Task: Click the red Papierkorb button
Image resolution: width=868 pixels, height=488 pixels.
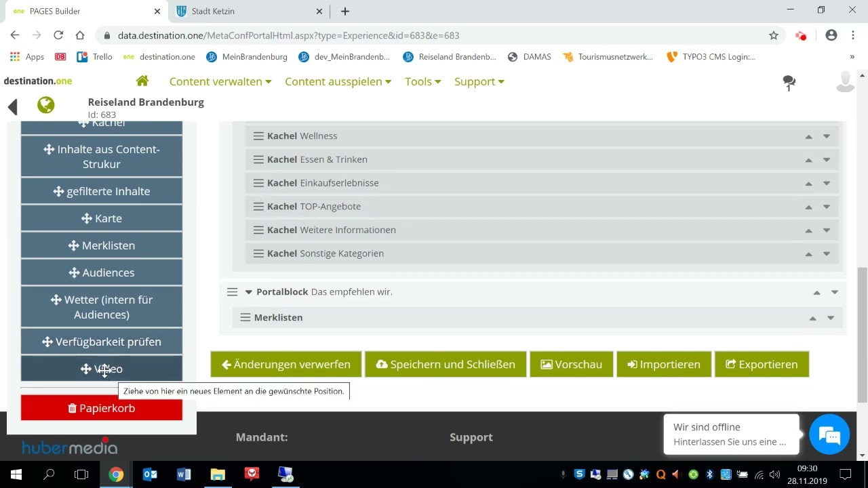Action: pos(102,408)
